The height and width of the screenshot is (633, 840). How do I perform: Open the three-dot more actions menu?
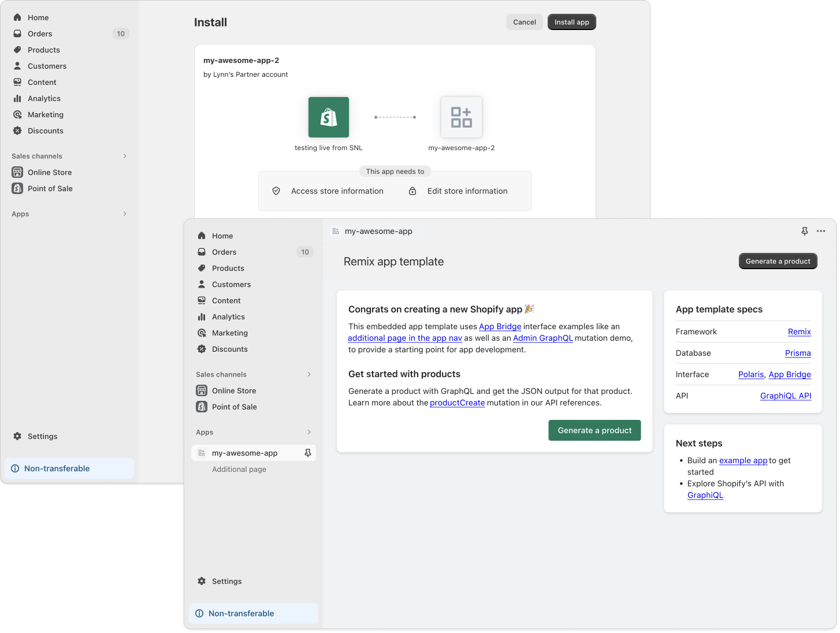[821, 231]
